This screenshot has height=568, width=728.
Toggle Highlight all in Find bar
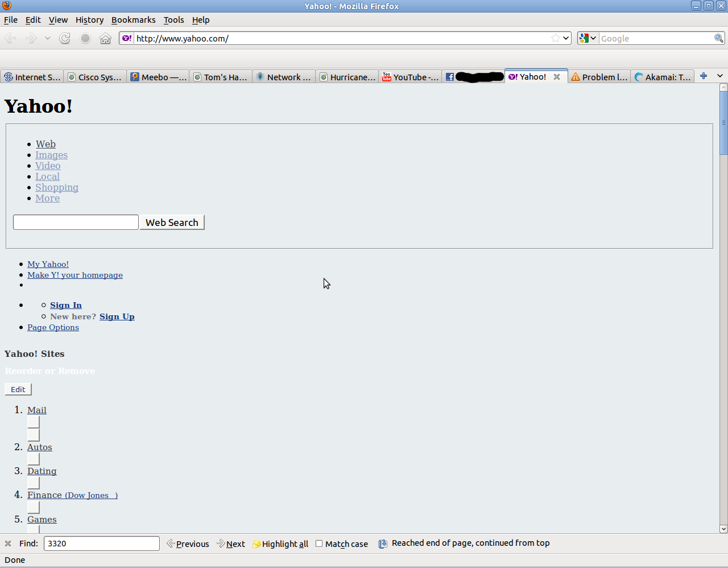[280, 544]
